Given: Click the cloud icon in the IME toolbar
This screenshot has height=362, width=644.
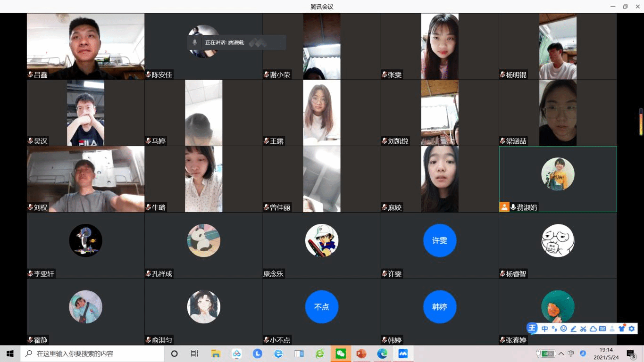Looking at the screenshot, I should [593, 329].
